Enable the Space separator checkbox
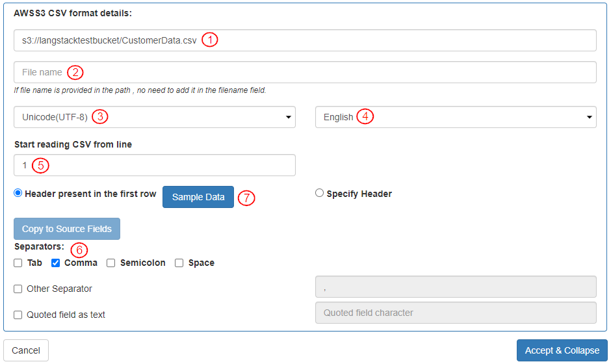Screen dimensions: 611x364 tap(179, 263)
